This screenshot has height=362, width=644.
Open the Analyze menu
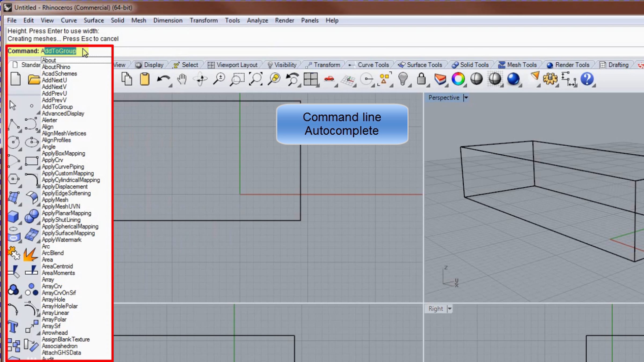click(x=257, y=20)
